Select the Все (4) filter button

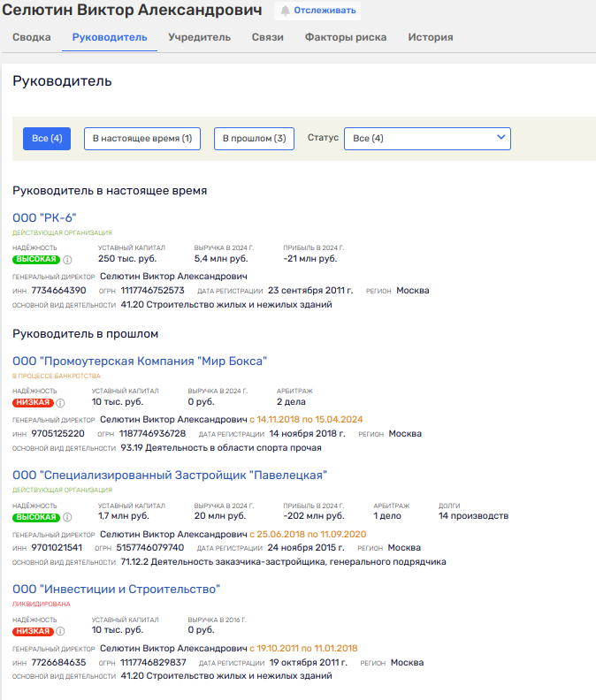click(x=47, y=139)
